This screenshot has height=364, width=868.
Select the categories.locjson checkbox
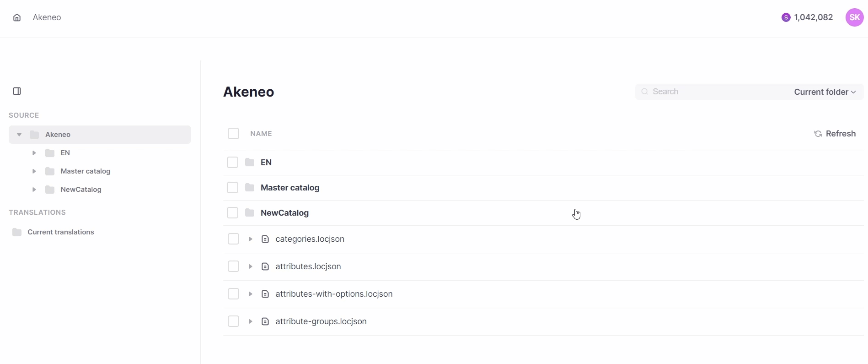click(x=233, y=239)
